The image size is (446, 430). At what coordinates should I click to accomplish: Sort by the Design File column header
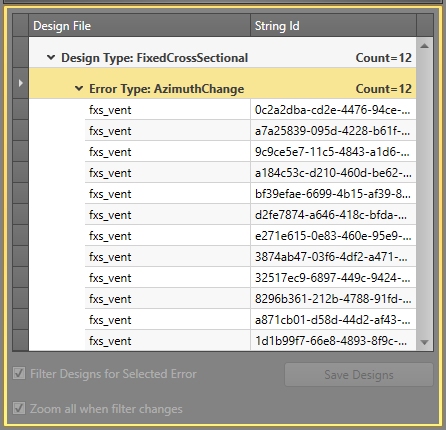click(x=139, y=25)
